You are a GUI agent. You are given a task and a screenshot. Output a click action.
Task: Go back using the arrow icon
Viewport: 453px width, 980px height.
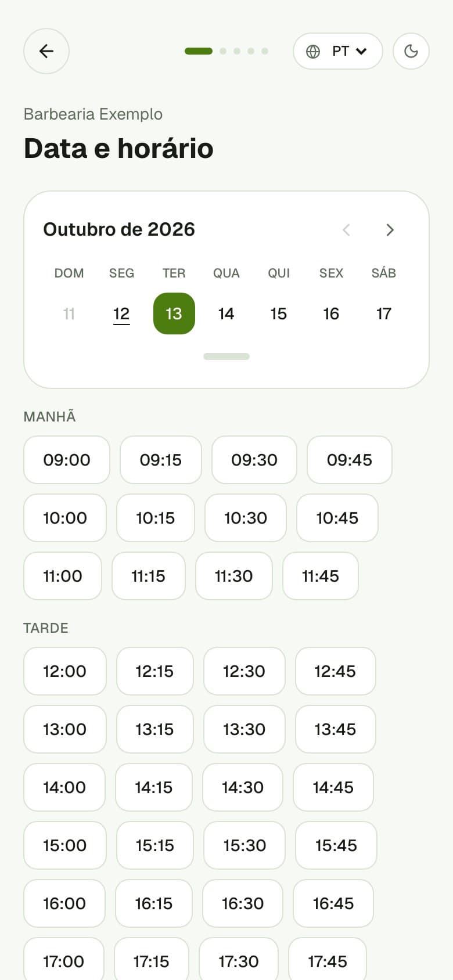[x=46, y=51]
